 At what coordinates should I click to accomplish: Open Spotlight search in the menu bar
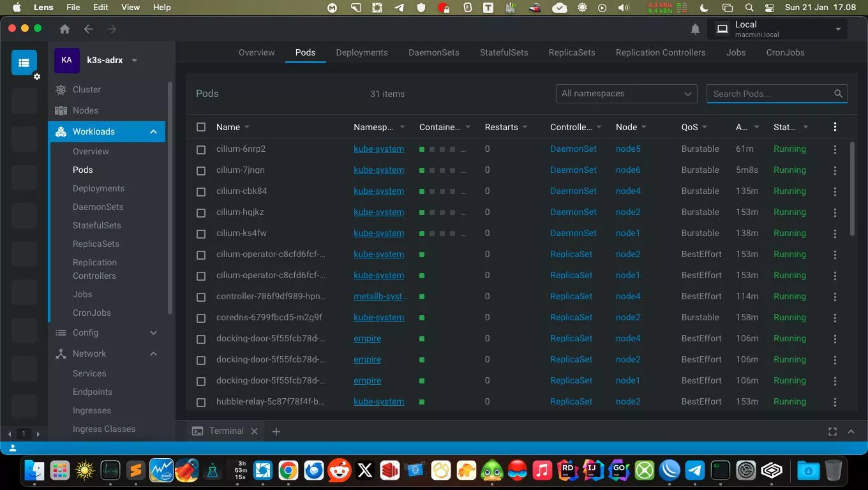[750, 8]
